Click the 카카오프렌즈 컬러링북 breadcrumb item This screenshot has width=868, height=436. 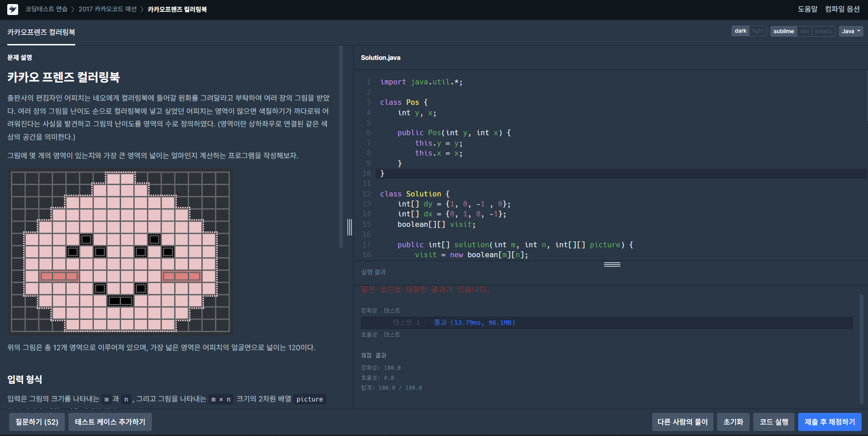pos(177,9)
